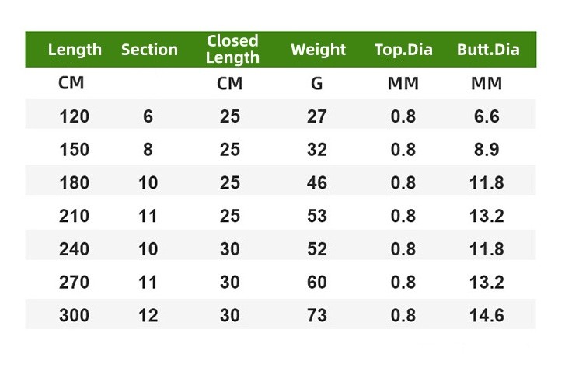This screenshot has height=392, width=565.
Task: Click the Top.Dia column header
Action: point(403,50)
